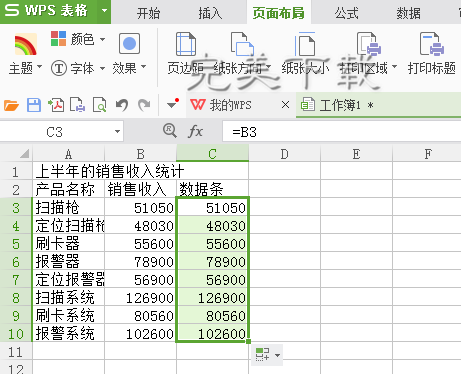
Task: Switch to the 数据 tab
Action: 408,13
